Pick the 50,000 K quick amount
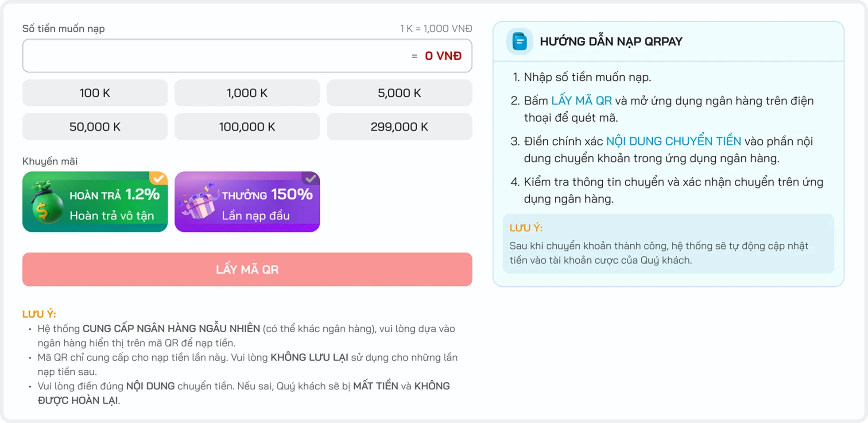868x423 pixels. 95,127
